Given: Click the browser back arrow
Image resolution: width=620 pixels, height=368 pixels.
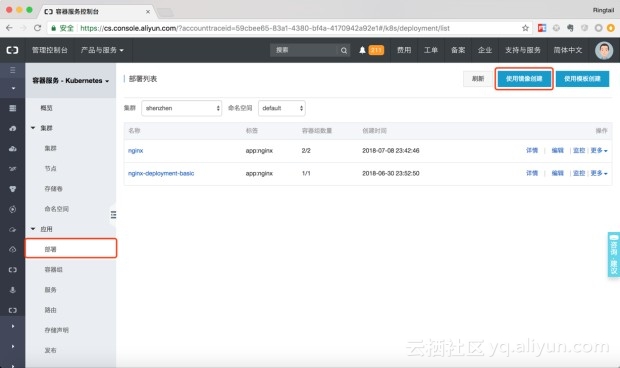Looking at the screenshot, I should point(9,28).
